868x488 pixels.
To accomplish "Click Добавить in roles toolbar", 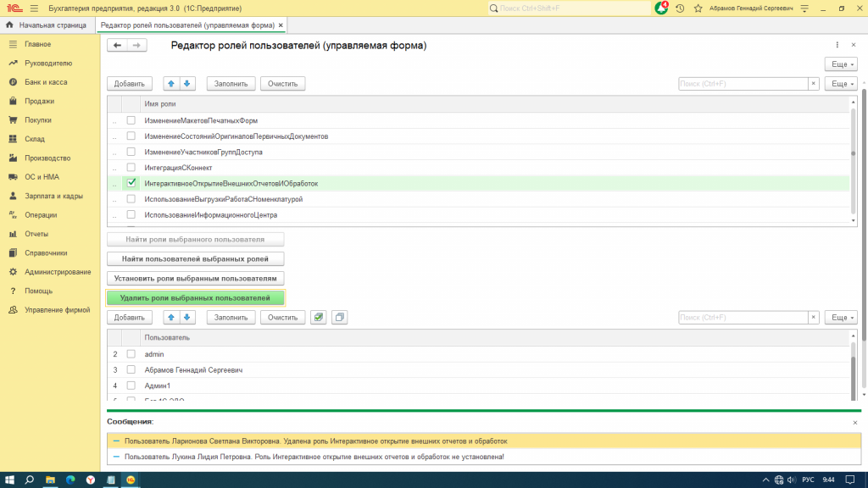I will (130, 84).
